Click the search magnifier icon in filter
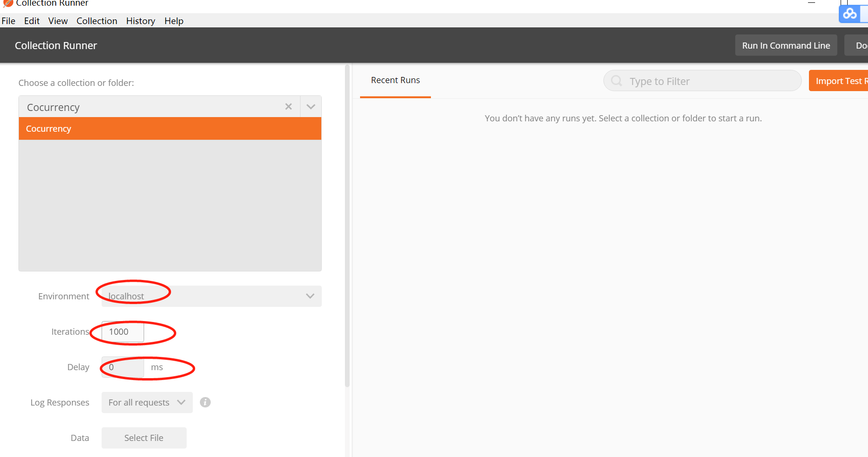 coord(617,81)
